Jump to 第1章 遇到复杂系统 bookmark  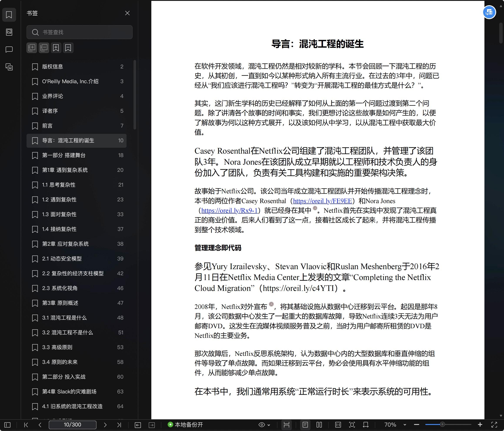click(x=76, y=170)
